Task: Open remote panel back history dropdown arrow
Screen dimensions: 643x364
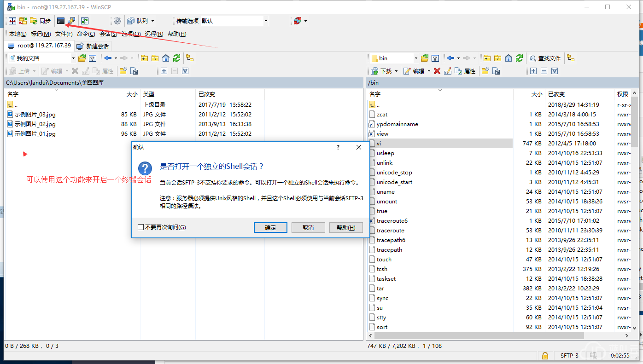Action: click(x=458, y=58)
